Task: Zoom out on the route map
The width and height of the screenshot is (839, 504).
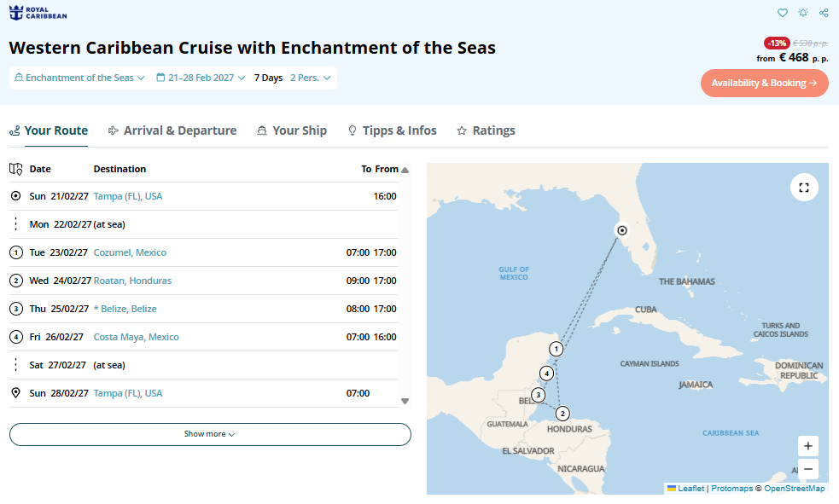Action: coord(808,469)
